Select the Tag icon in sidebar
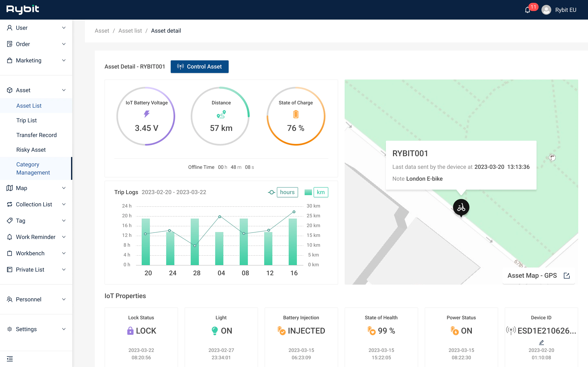This screenshot has height=367, width=588. point(10,221)
